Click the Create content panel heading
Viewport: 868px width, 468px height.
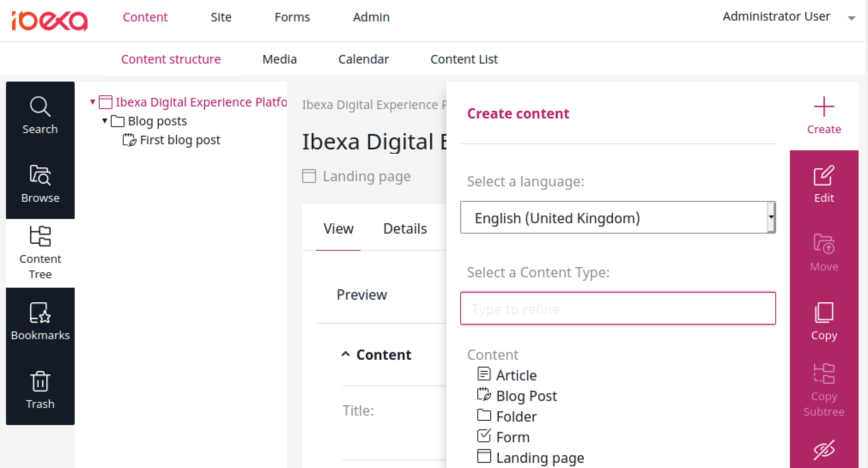(518, 113)
